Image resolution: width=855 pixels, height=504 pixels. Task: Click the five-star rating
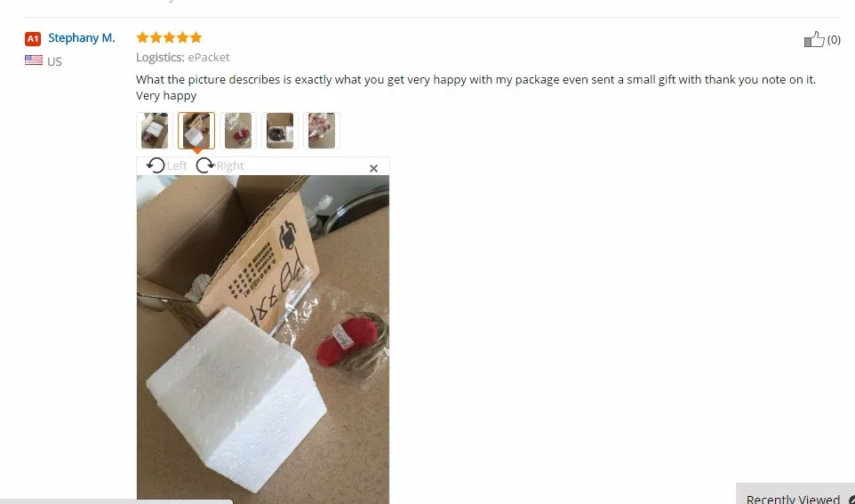[169, 37]
